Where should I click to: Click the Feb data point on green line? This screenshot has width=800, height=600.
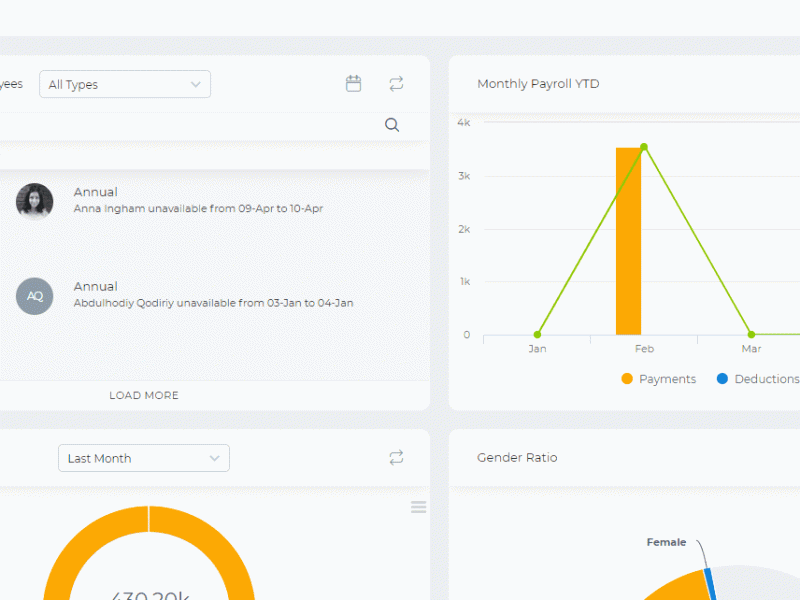coord(644,147)
